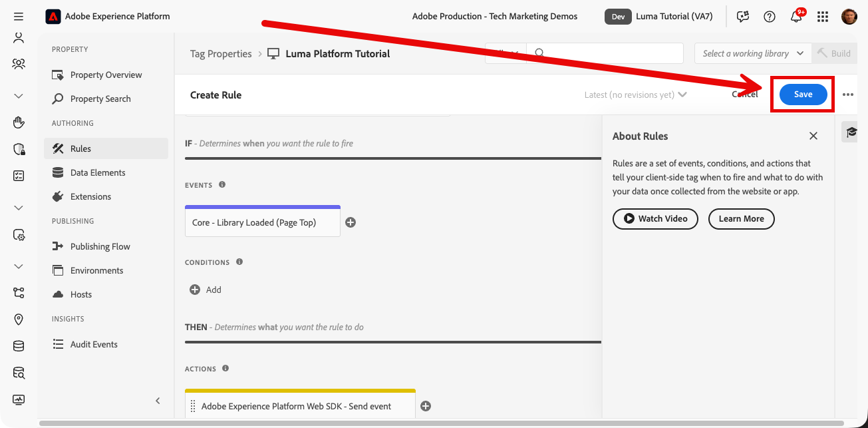Click the Adobe logo icon
868x428 pixels.
point(53,16)
